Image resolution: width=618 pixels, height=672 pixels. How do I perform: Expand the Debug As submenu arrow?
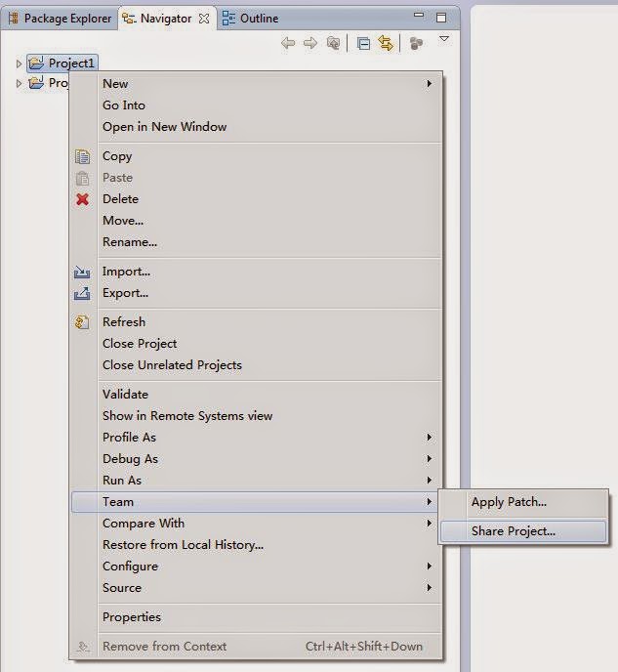[429, 458]
